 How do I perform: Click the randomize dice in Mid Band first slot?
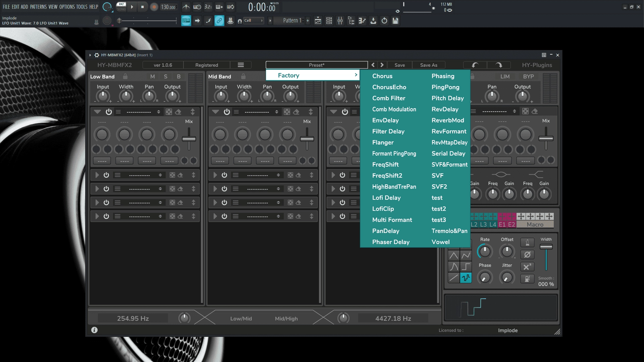tap(287, 112)
